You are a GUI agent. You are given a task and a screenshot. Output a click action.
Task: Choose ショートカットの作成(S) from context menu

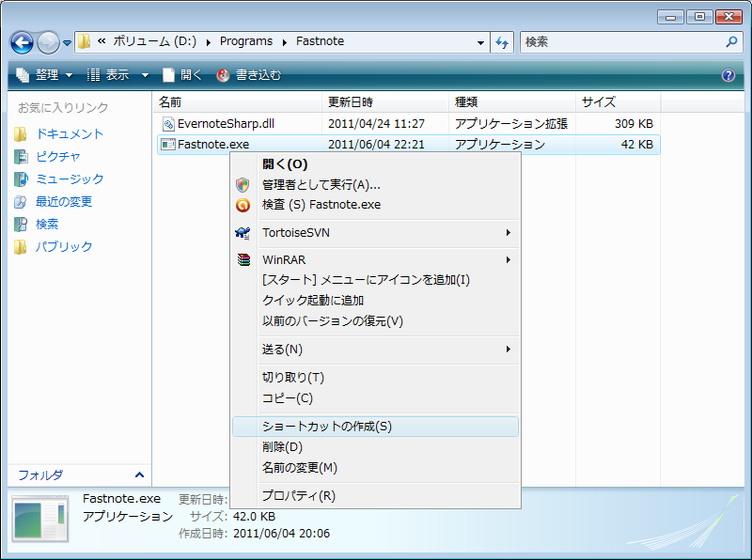327,427
